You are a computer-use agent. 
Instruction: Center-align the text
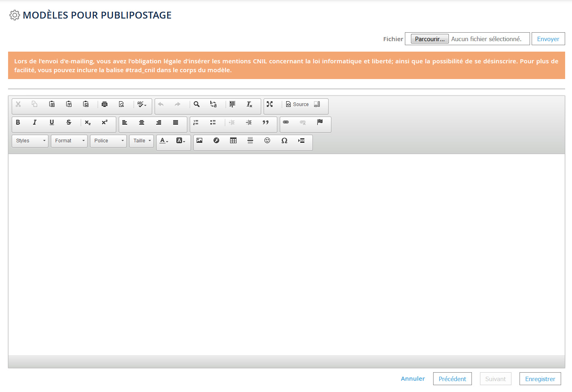click(142, 123)
